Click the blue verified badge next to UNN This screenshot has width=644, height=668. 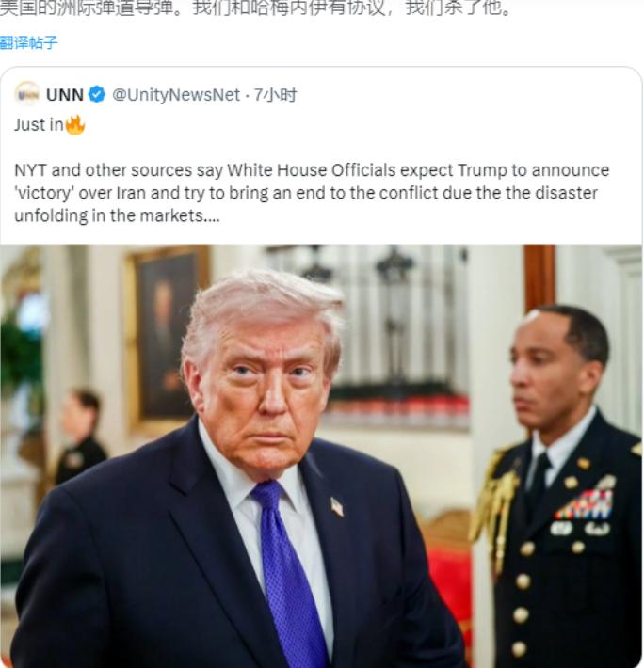pyautogui.click(x=97, y=94)
